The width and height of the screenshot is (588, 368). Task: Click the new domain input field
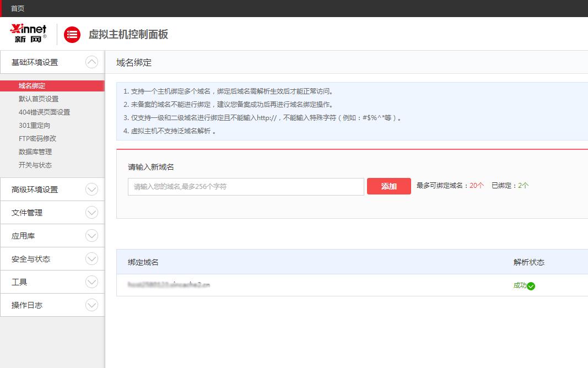pyautogui.click(x=244, y=186)
